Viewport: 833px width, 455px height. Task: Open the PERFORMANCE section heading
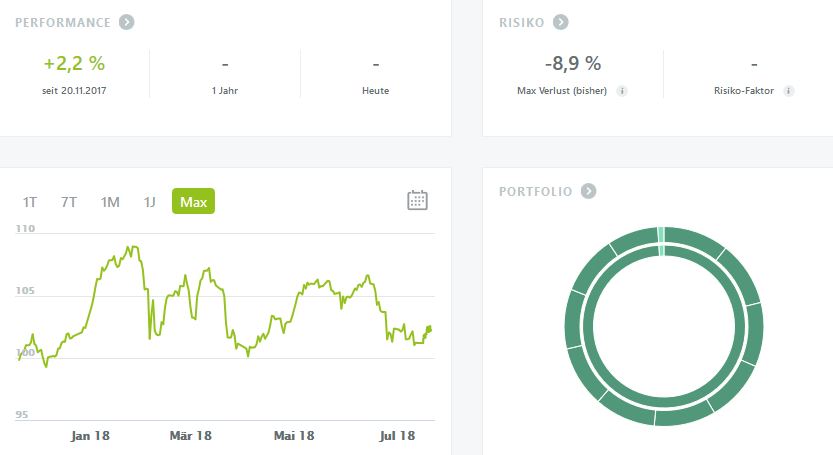point(62,22)
